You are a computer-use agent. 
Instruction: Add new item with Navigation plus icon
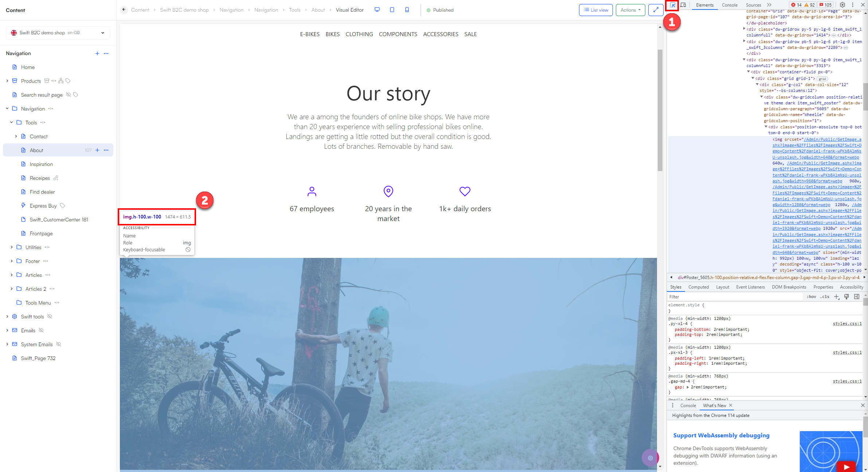click(97, 53)
